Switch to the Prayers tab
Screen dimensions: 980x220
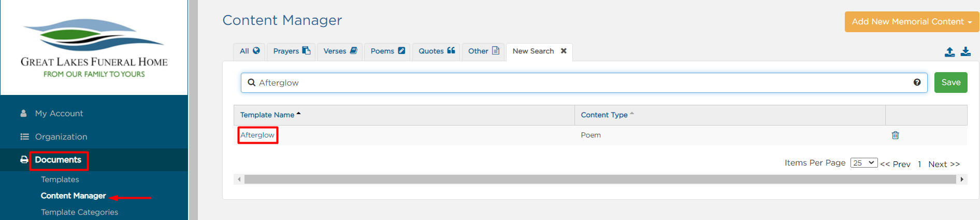(x=292, y=51)
